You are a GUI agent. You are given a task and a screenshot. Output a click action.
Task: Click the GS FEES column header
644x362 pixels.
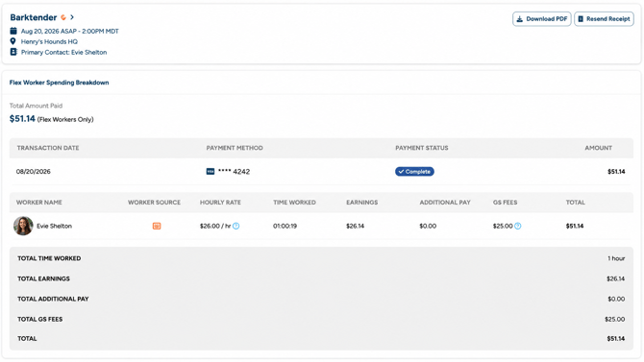(x=506, y=203)
